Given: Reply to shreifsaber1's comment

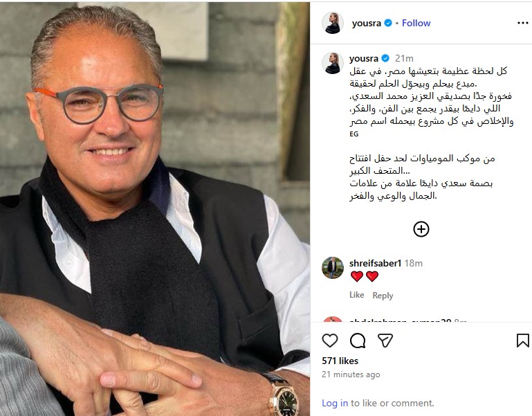Looking at the screenshot, I should coord(383,296).
